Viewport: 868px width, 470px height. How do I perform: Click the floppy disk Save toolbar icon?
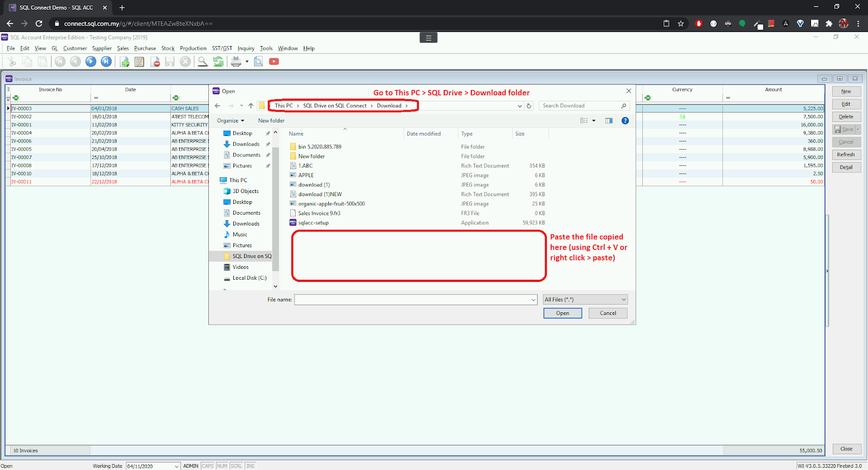pyautogui.click(x=170, y=62)
